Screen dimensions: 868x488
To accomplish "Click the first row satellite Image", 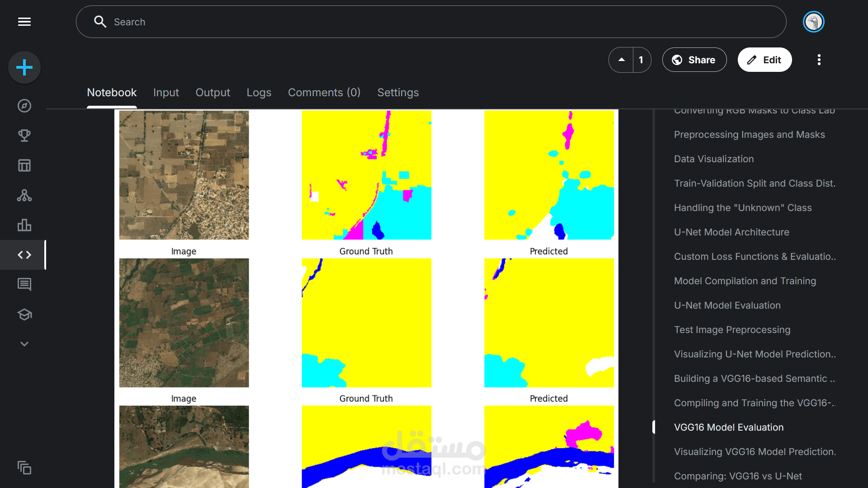I will tap(184, 175).
